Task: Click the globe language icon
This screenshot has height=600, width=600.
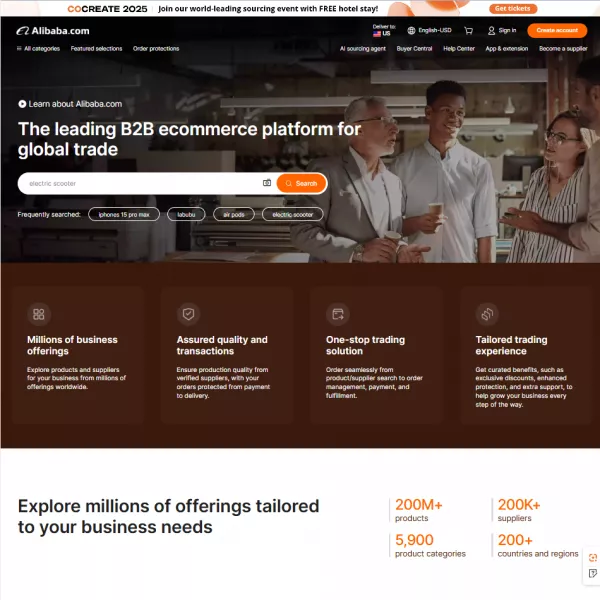Action: click(x=411, y=31)
